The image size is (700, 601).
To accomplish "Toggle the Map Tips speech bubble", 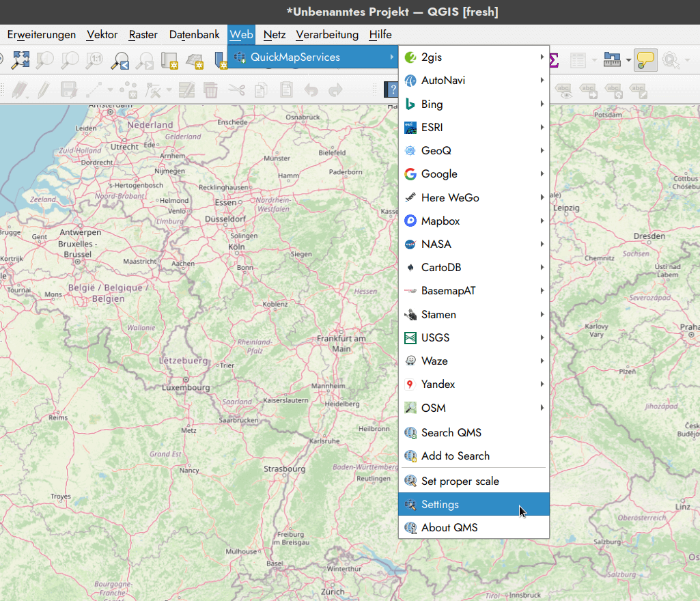I will 645,60.
